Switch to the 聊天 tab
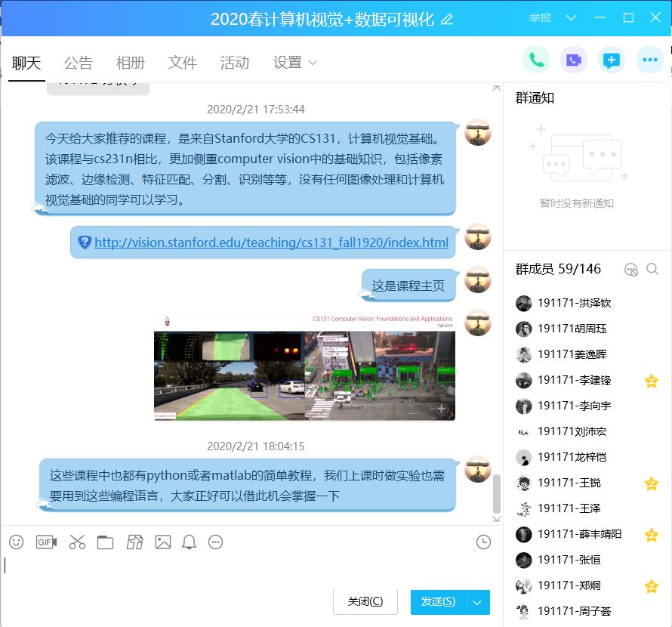This screenshot has width=672, height=627. click(26, 63)
